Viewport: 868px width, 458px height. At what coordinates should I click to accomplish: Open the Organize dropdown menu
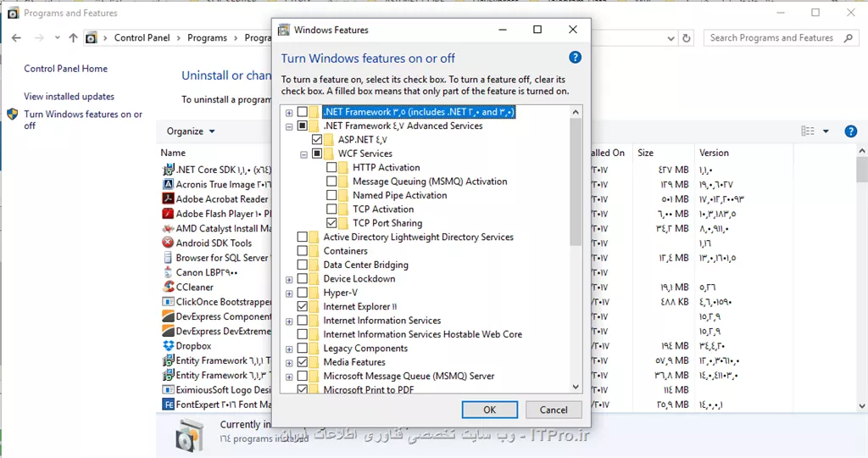(x=191, y=131)
